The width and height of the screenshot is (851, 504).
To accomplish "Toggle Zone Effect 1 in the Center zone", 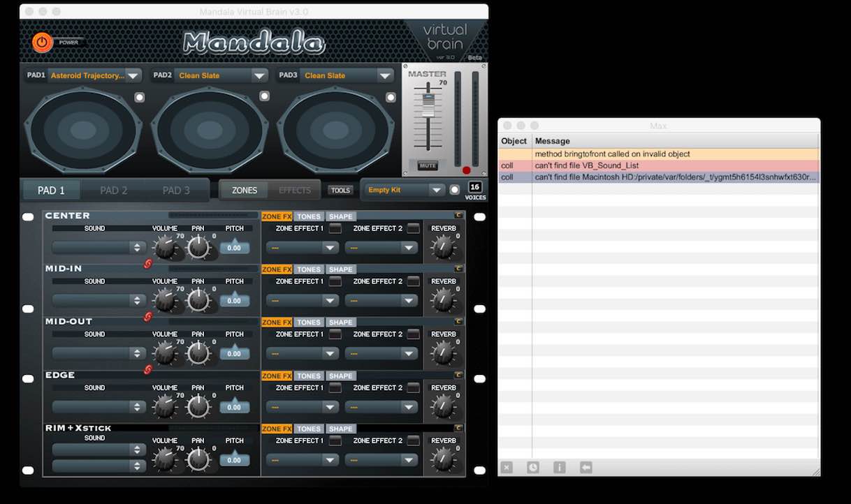I will [335, 228].
